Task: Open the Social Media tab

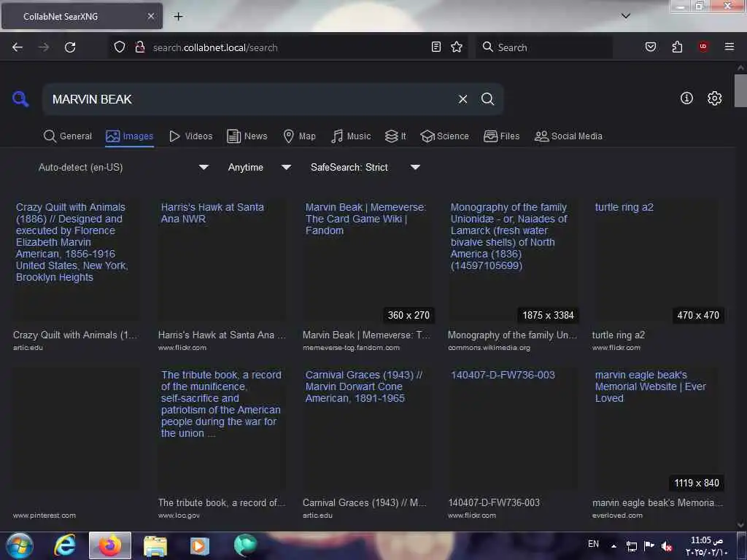Action: (568, 136)
